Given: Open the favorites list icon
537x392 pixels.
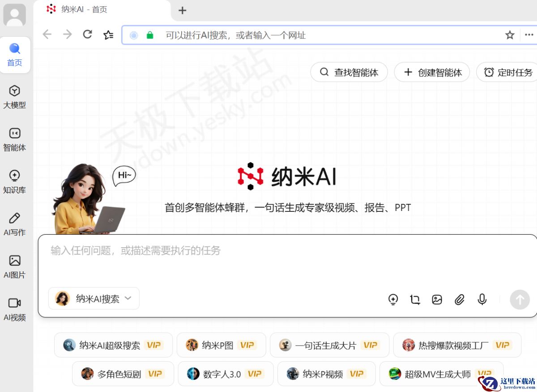Looking at the screenshot, I should pyautogui.click(x=108, y=35).
